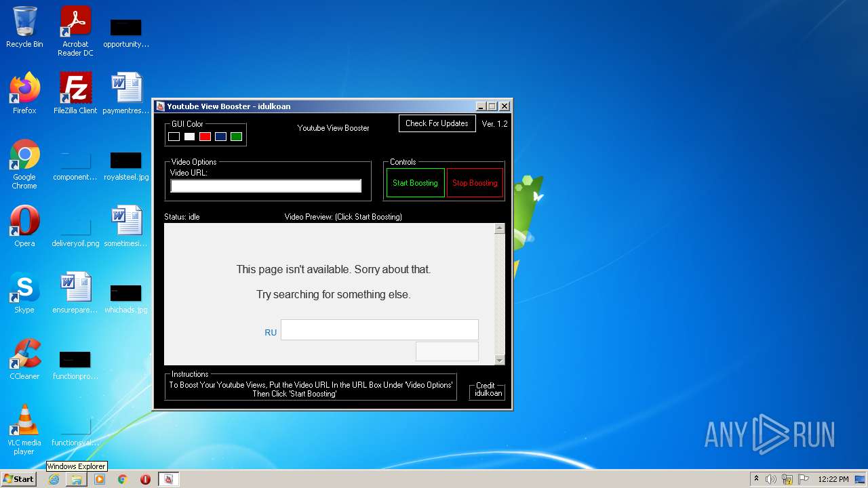Click the RU language link
Screen dimensions: 868x488
[x=271, y=333]
